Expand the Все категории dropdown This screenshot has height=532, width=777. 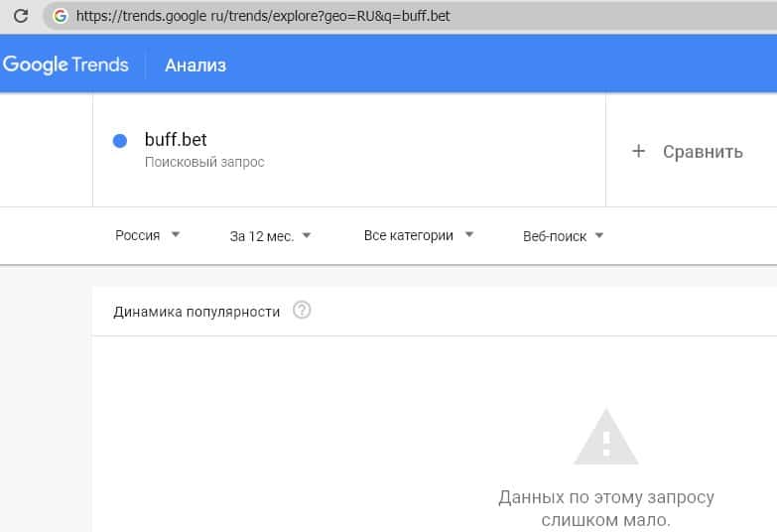pyautogui.click(x=418, y=236)
